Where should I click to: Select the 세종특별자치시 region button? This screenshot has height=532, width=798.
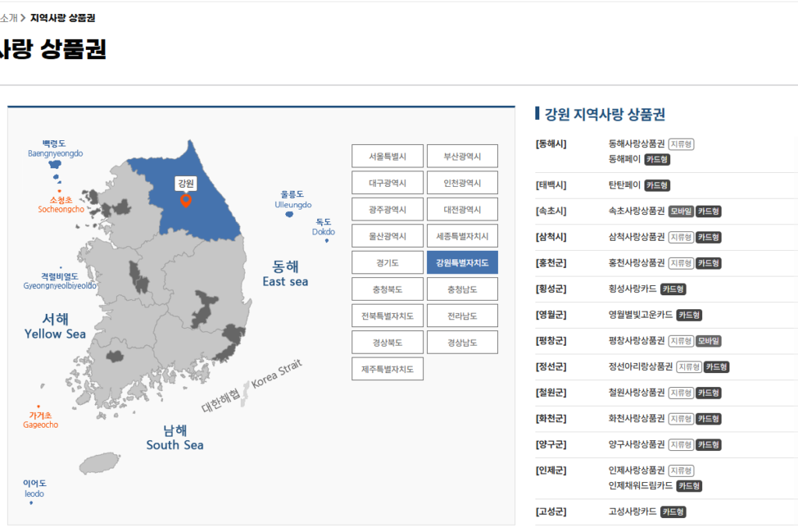[463, 235]
